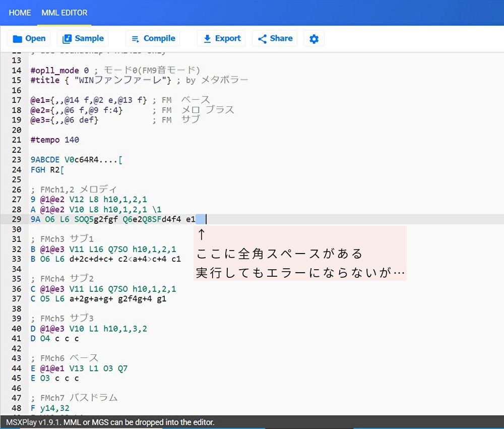
Task: Click the download arrow icon on Export
Action: [207, 39]
